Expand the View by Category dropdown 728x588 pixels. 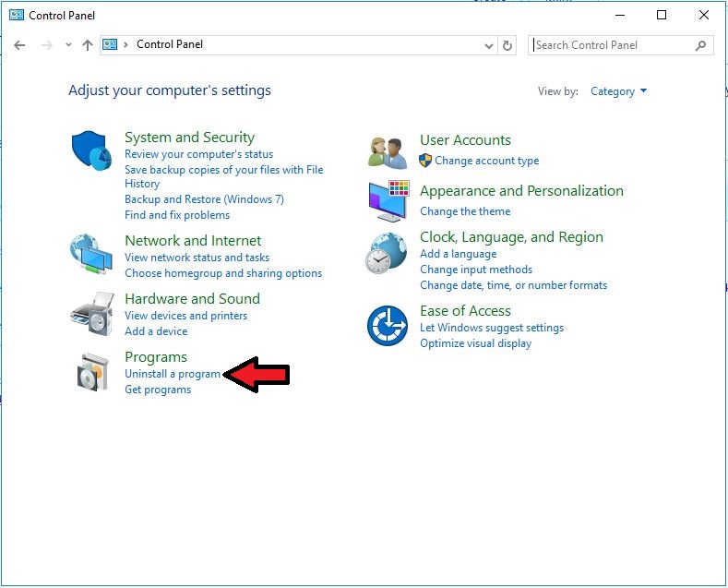coord(618,91)
